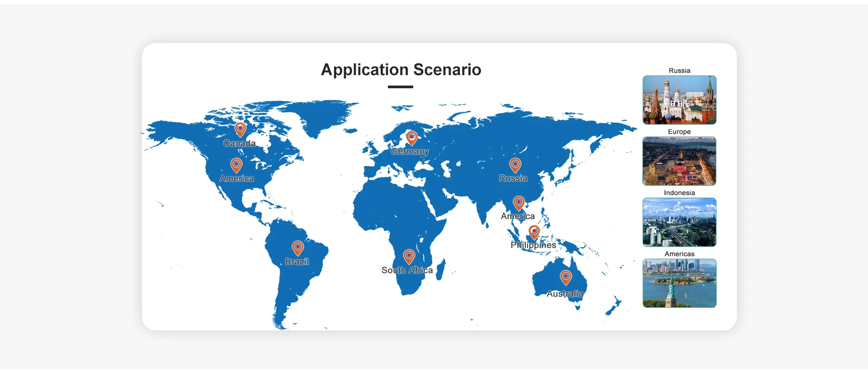Select the Russia location pin on map
The width and height of the screenshot is (868, 373).
click(x=515, y=164)
